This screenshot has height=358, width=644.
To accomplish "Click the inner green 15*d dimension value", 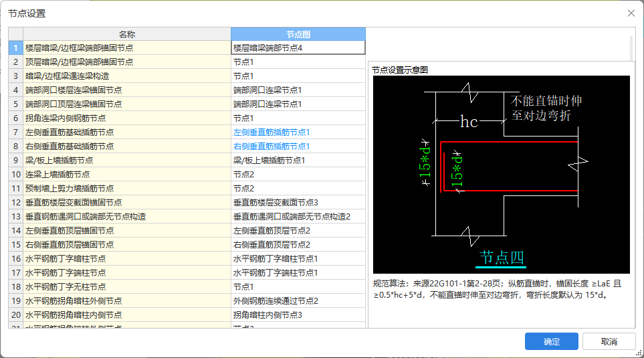I will (x=457, y=172).
